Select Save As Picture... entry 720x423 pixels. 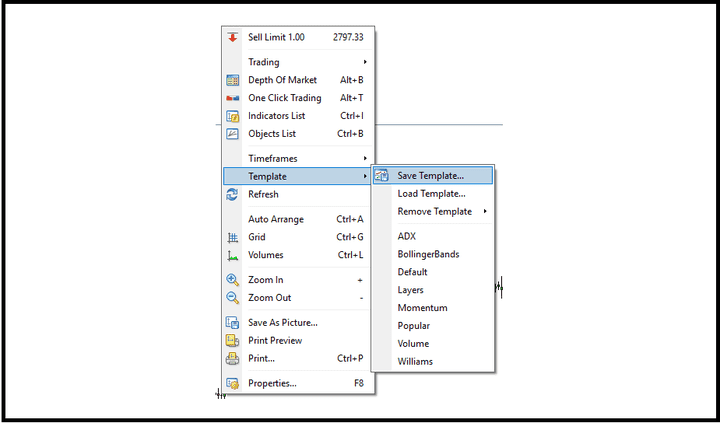282,322
